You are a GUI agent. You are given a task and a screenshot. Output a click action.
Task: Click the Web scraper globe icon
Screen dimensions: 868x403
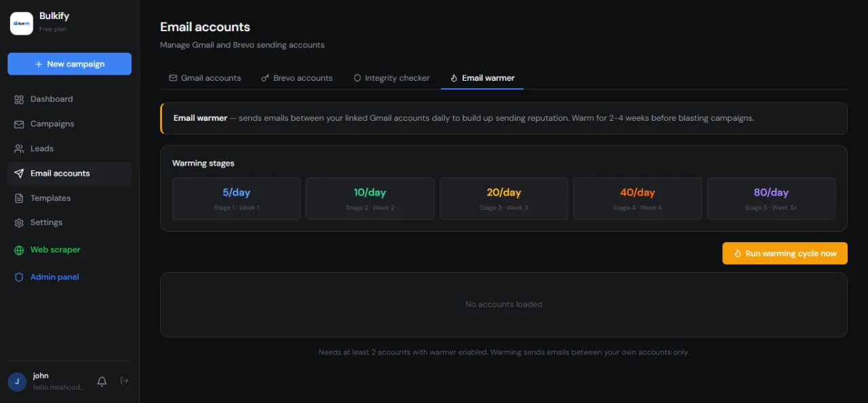[19, 250]
